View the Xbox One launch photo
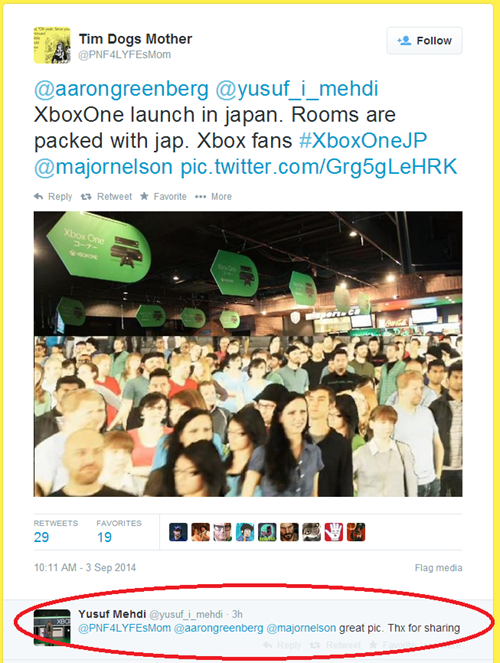The image size is (500, 663). (x=248, y=354)
